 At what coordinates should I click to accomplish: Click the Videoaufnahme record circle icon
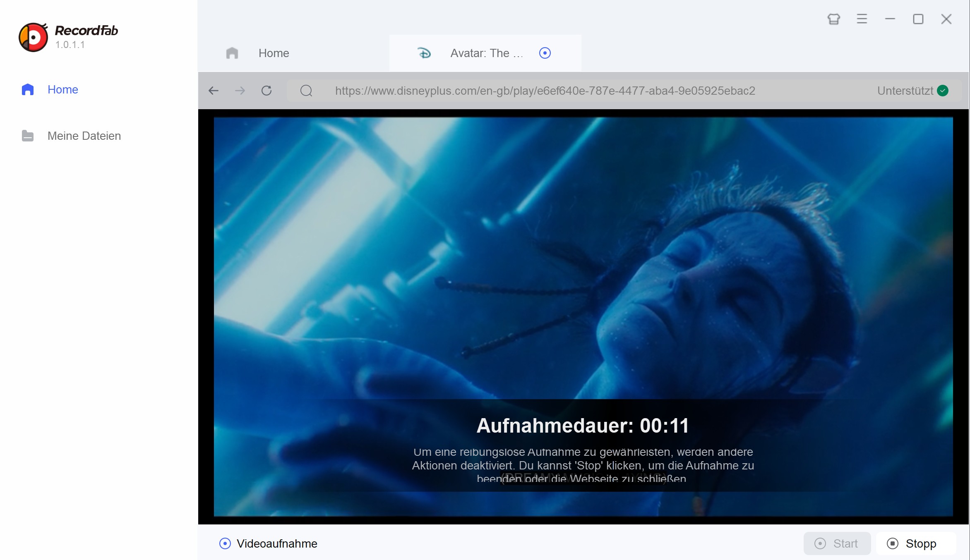(225, 543)
